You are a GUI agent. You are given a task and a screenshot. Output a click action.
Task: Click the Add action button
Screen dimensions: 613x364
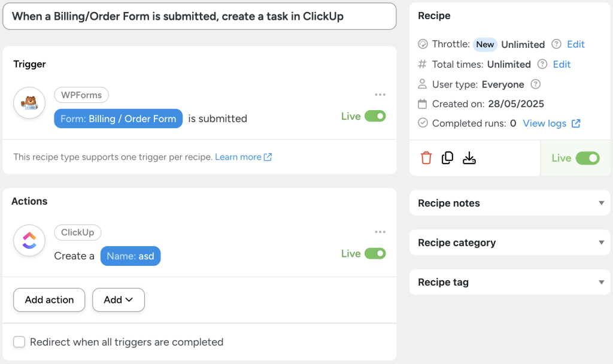click(x=48, y=299)
